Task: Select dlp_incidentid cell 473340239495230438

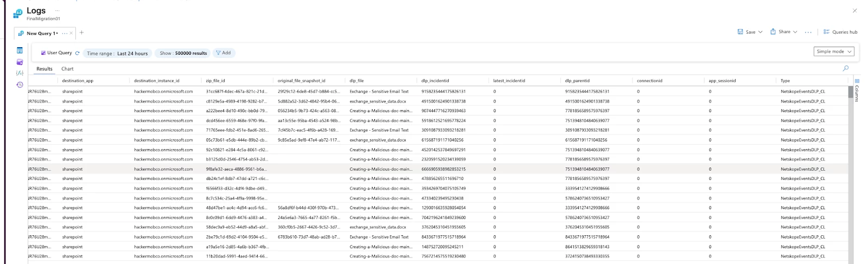Action: coord(442,198)
